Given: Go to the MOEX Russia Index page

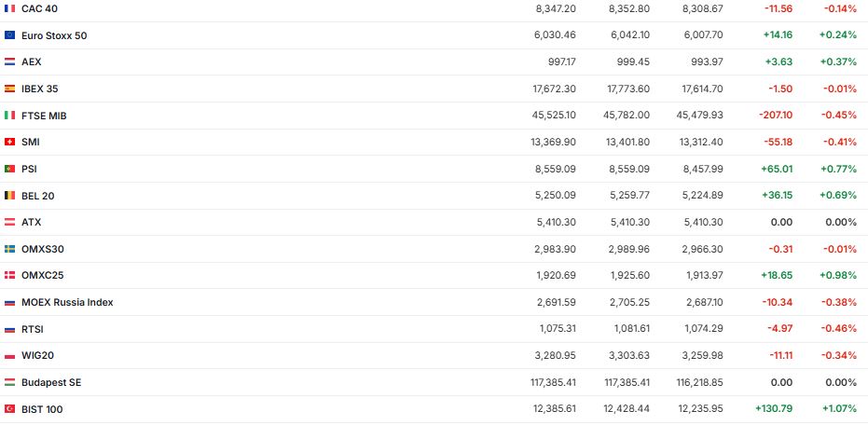Looking at the screenshot, I should point(67,303).
